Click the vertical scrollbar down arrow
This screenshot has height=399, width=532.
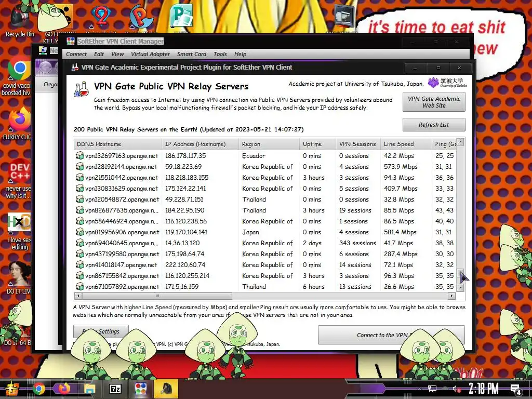460,287
